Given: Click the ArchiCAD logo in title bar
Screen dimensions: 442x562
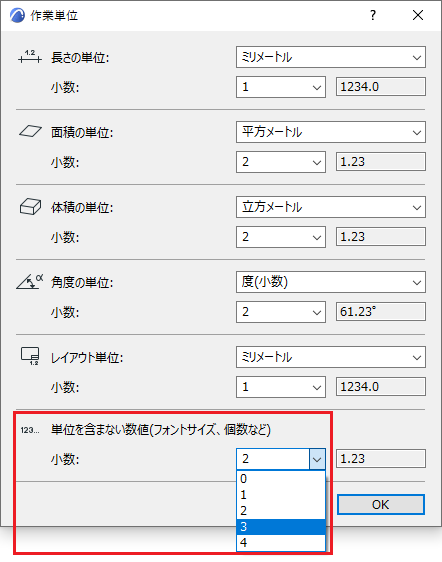Looking at the screenshot, I should click(17, 15).
